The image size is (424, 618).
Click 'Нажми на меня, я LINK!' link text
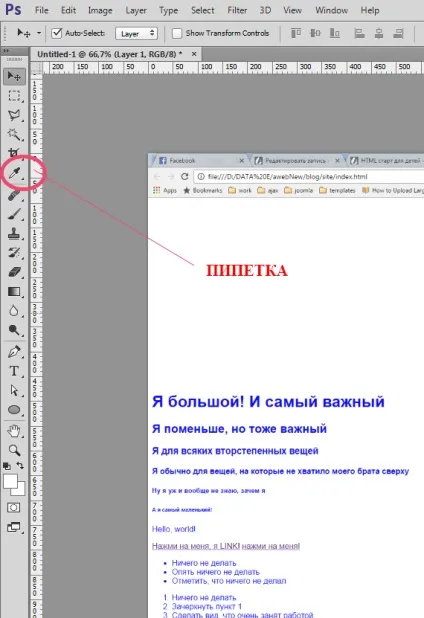(196, 546)
